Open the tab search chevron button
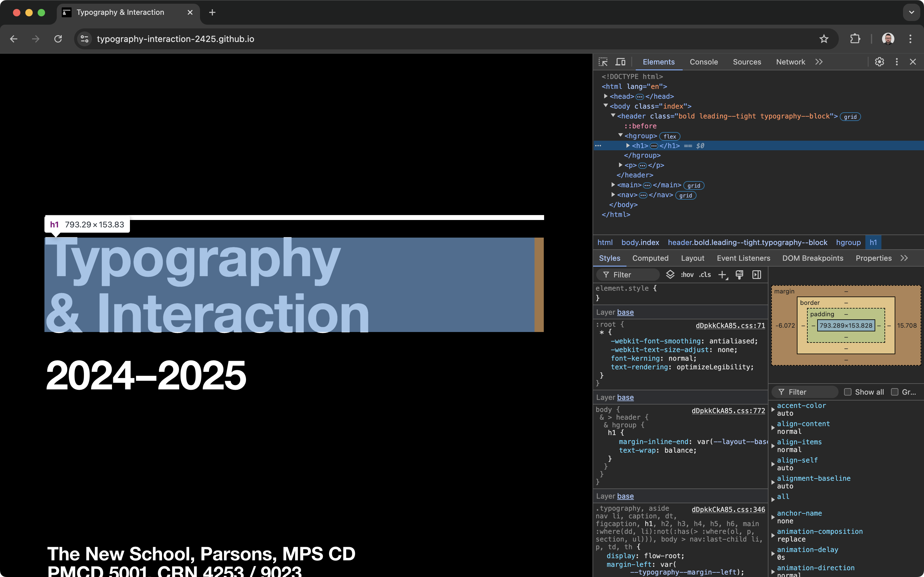The image size is (924, 577). (911, 13)
